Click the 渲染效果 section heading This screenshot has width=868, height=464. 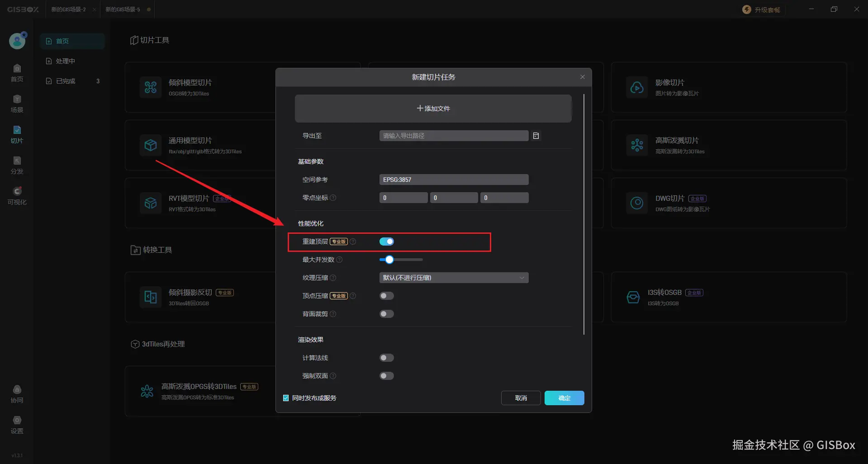[311, 340]
